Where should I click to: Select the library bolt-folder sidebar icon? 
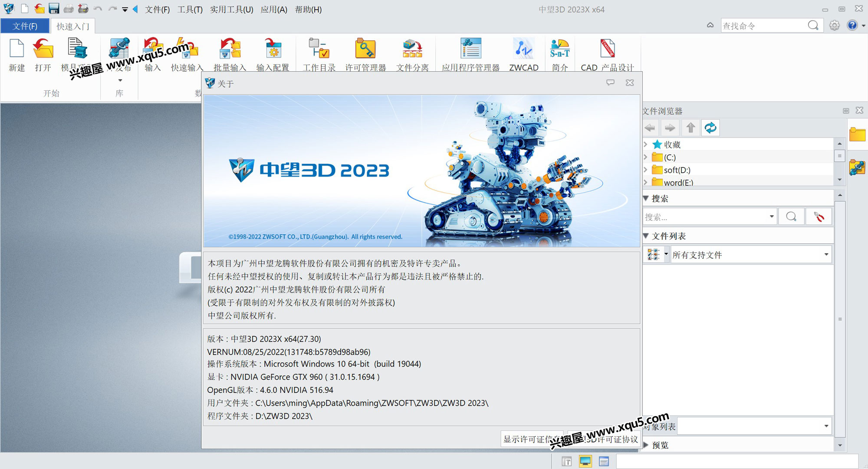(x=857, y=167)
